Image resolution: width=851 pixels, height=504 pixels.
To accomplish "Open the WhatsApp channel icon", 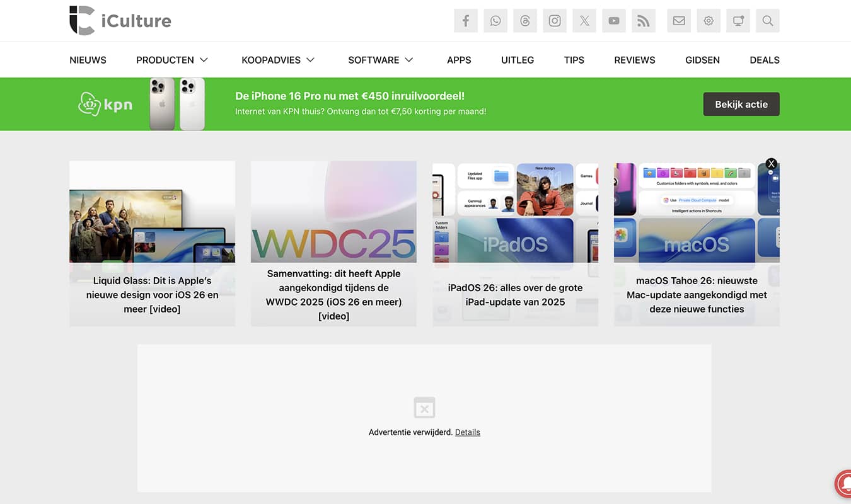I will click(495, 21).
